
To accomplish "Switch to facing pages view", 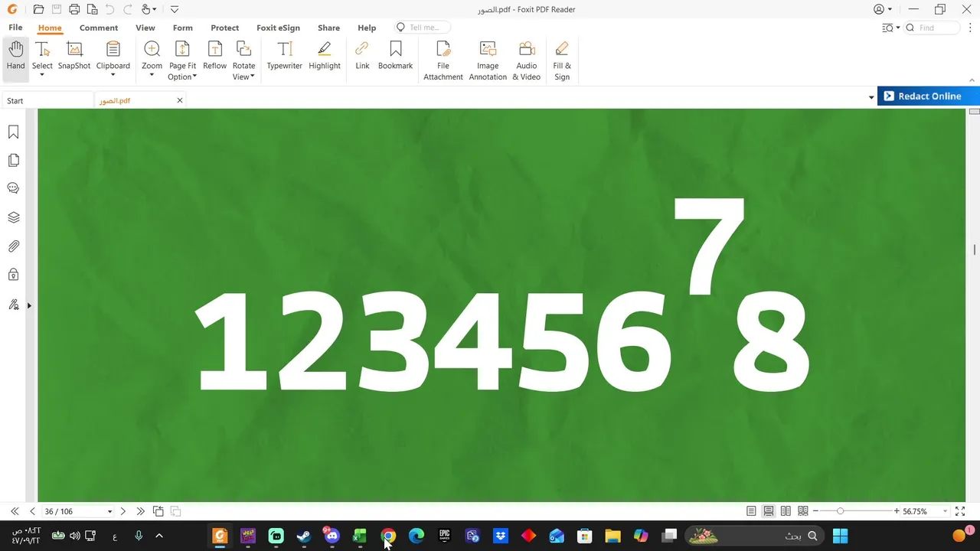I will [x=786, y=511].
